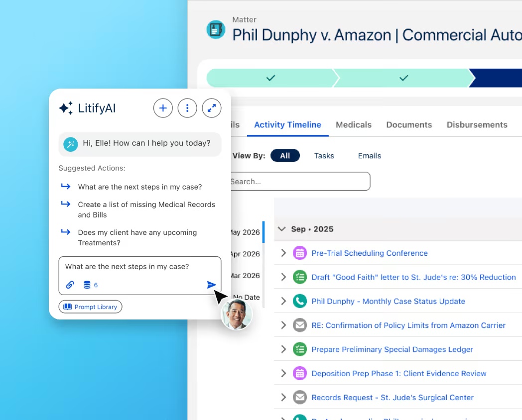Screen dimensions: 522x420
Task: Open the Prompt Library
Action: [x=91, y=307]
